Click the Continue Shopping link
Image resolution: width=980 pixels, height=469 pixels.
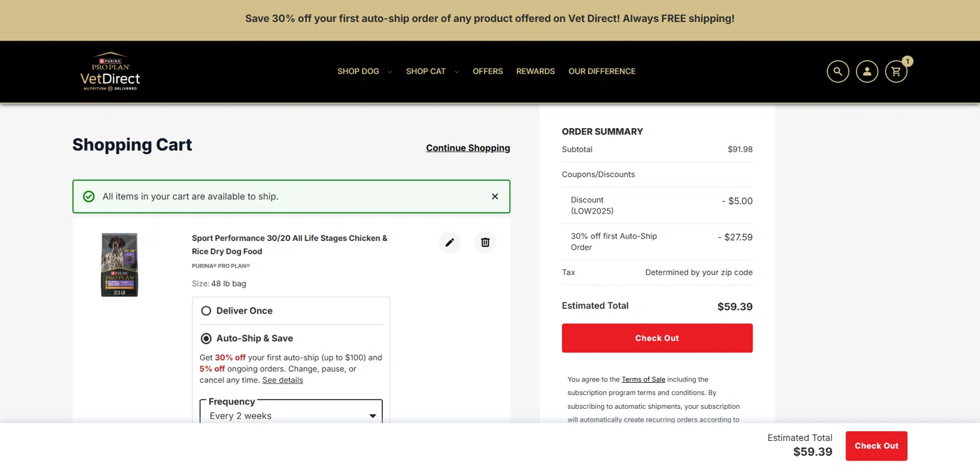pos(468,148)
